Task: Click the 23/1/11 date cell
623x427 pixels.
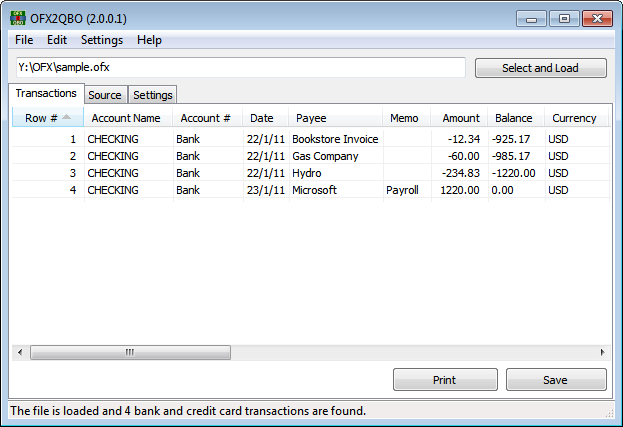Action: click(266, 190)
